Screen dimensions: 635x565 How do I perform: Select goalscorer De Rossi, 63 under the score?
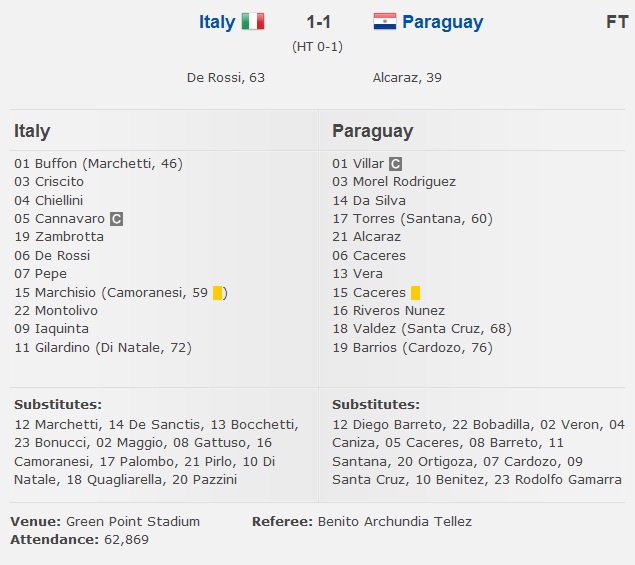(226, 77)
